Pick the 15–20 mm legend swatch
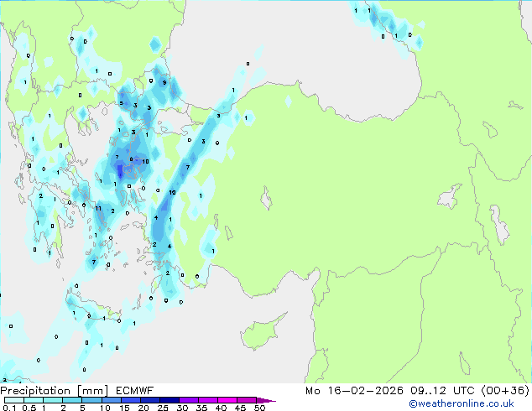Viewport: 532px width, 411px height. (x=130, y=400)
